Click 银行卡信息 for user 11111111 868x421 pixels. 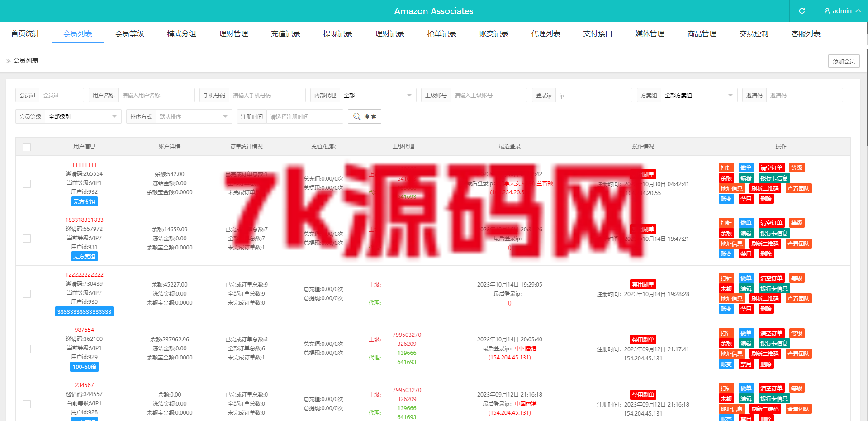pyautogui.click(x=774, y=178)
